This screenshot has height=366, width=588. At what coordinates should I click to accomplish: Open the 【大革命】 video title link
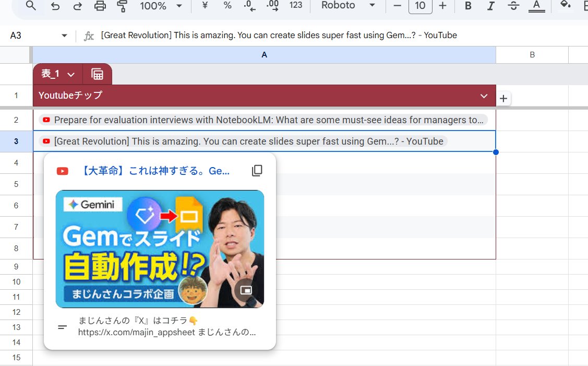(155, 171)
